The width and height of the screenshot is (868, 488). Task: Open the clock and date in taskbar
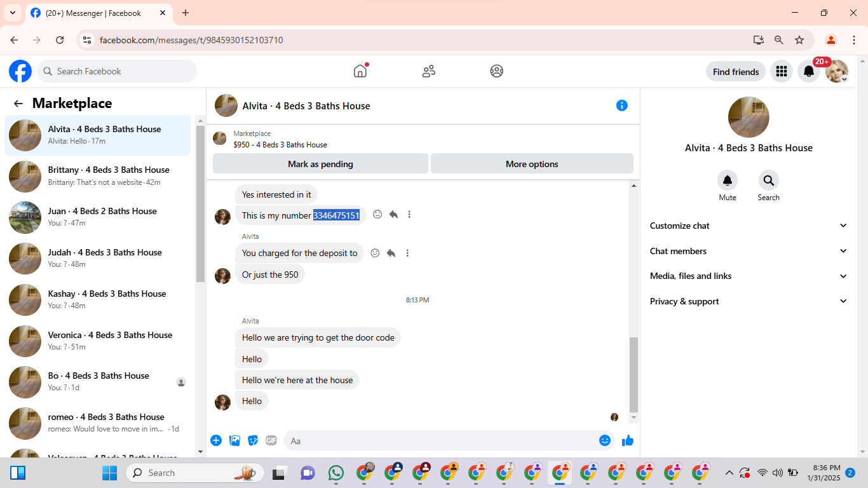[x=824, y=473]
